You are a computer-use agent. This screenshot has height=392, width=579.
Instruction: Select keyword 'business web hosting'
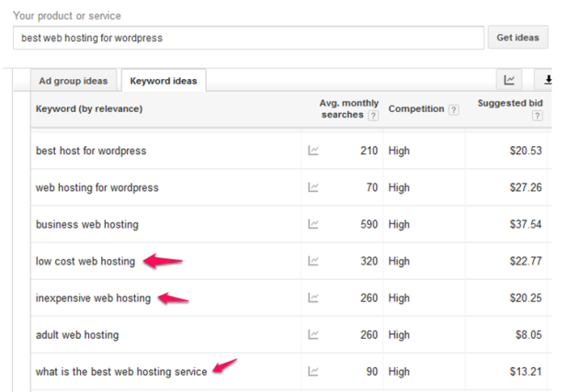87,225
